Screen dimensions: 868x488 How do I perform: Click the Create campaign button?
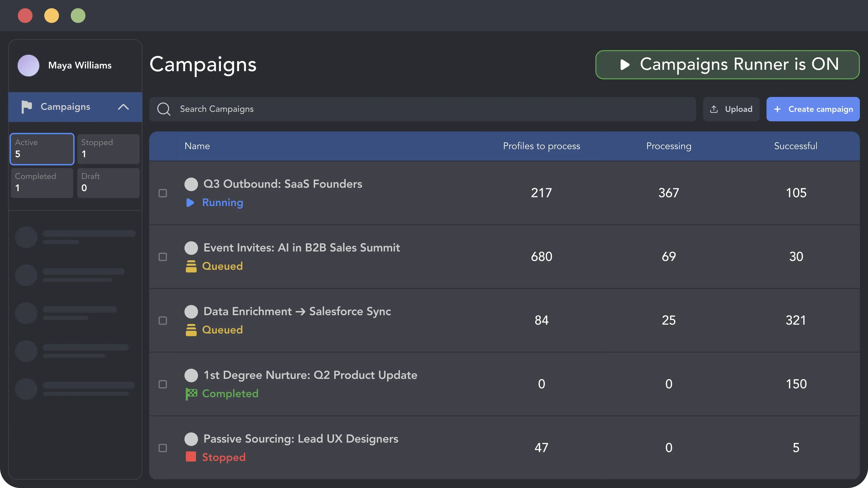click(813, 109)
